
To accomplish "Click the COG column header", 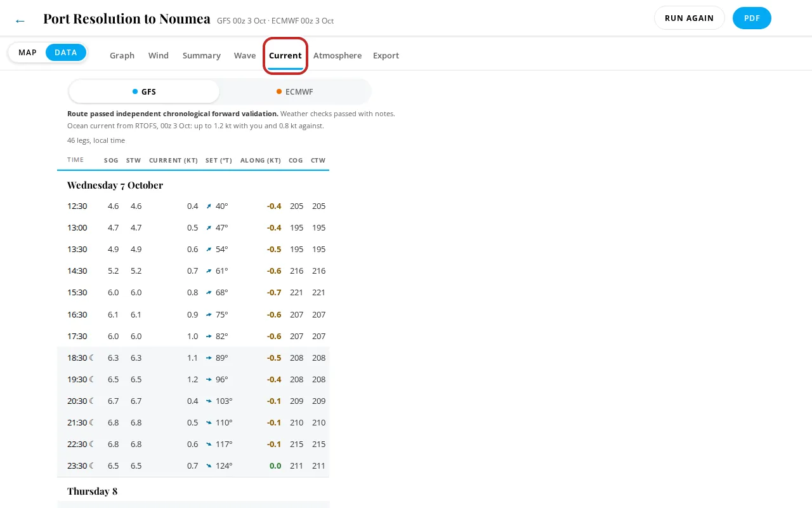I will [296, 160].
